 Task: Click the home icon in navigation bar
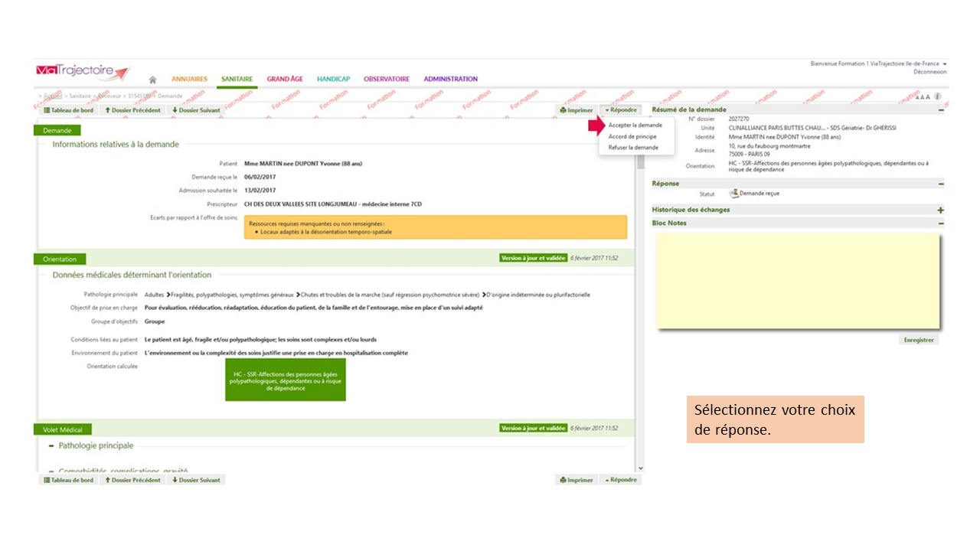point(152,80)
